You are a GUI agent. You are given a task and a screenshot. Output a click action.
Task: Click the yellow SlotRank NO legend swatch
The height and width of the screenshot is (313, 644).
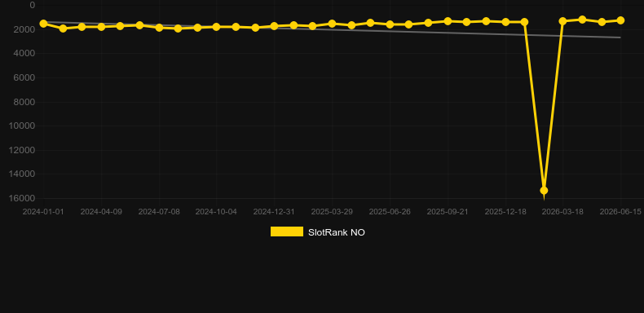[x=287, y=231]
